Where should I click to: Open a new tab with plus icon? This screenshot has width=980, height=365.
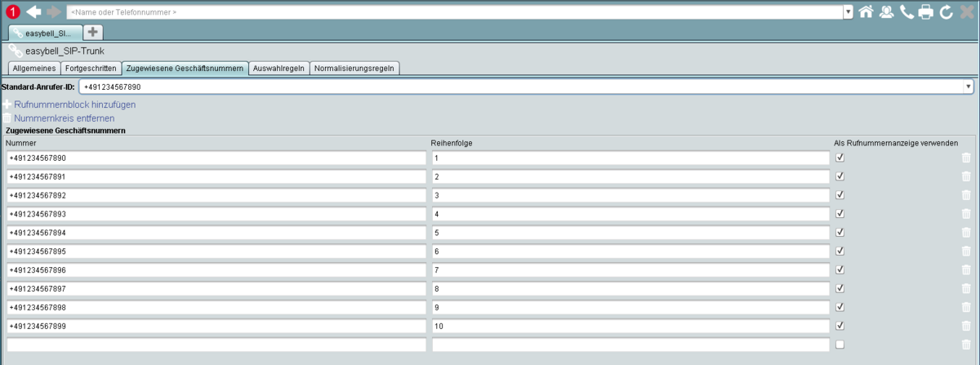click(94, 32)
